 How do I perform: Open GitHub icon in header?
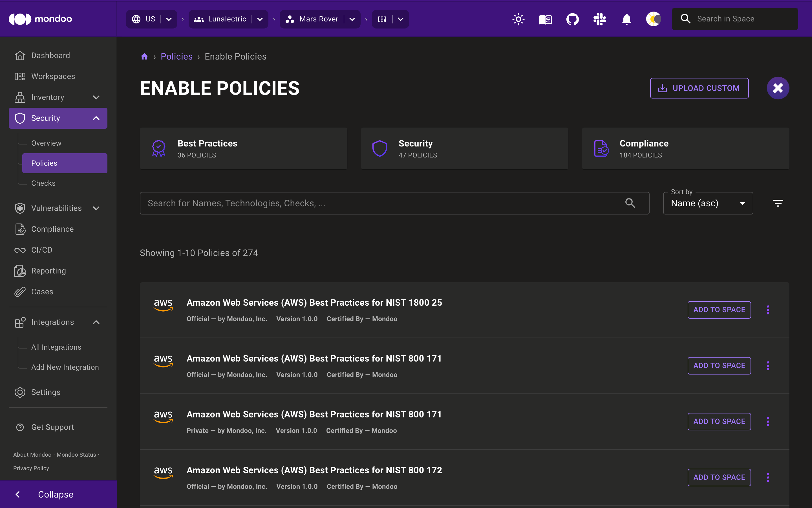click(x=572, y=19)
